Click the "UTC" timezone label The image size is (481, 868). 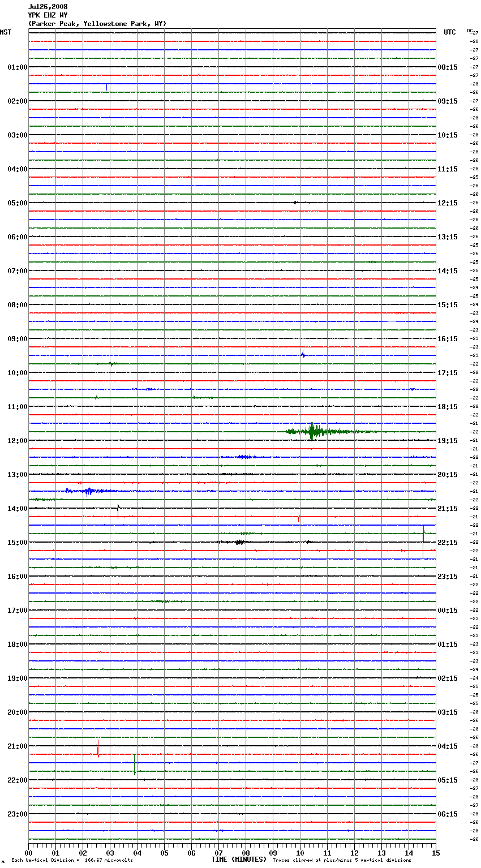tap(450, 32)
